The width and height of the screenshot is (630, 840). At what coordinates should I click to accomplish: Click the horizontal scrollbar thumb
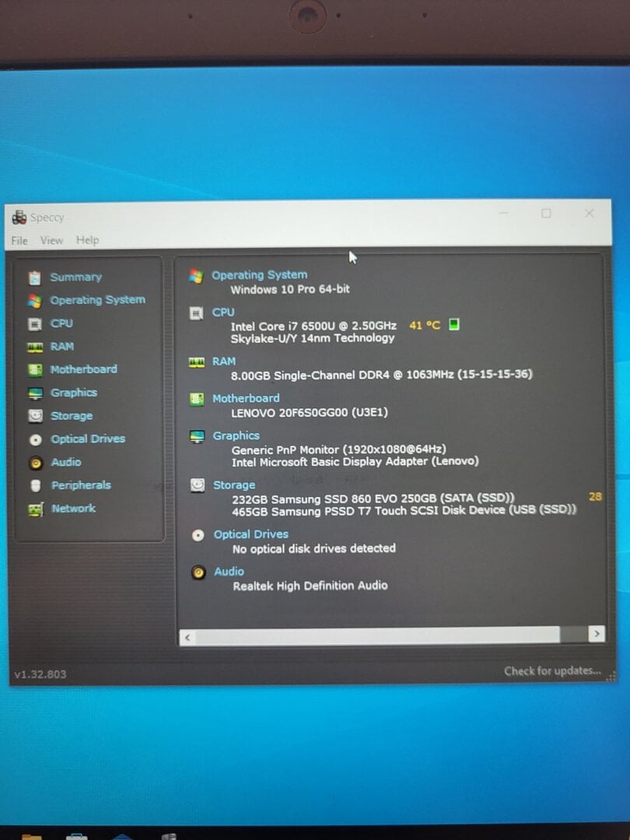pos(378,636)
